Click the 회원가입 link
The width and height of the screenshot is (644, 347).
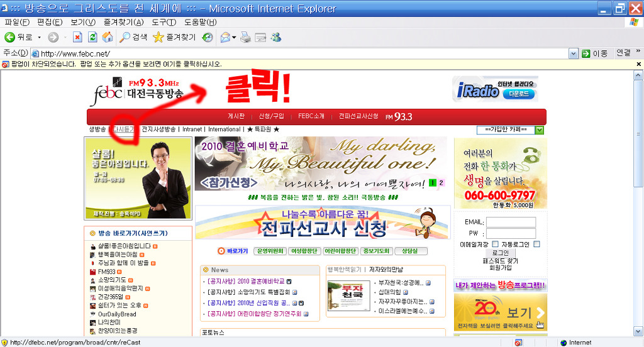tap(500, 267)
